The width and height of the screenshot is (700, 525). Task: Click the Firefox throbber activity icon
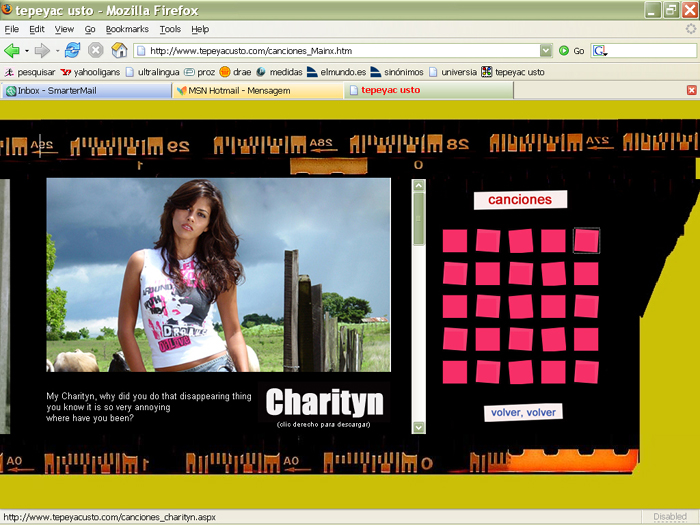[691, 29]
